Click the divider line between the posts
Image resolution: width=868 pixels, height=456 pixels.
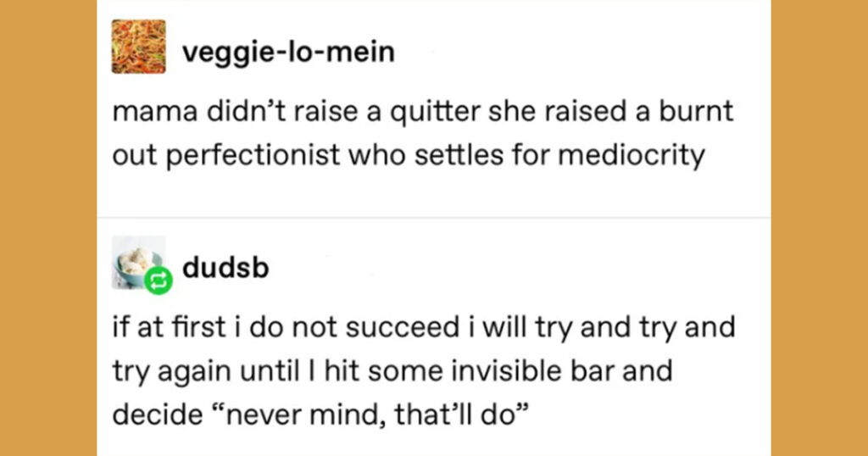(x=433, y=218)
